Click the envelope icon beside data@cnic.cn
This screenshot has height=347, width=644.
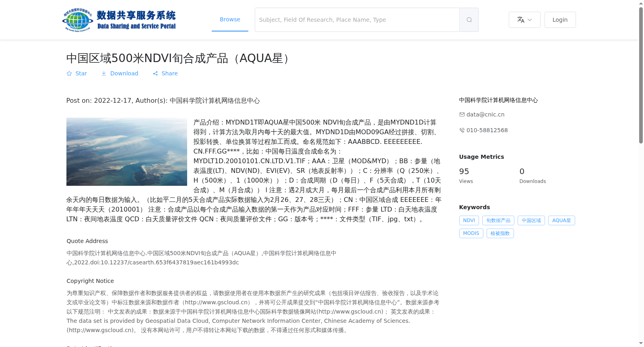(x=462, y=114)
